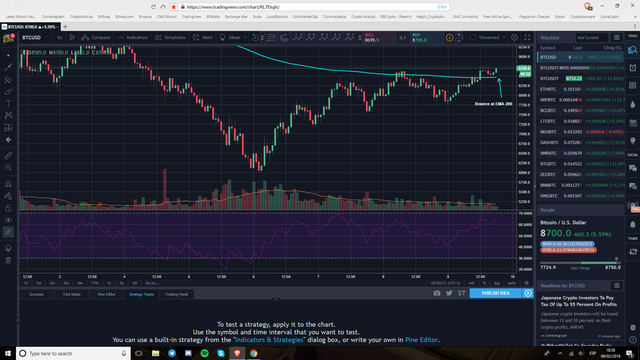Open the watchlist options menu icon

coord(617,38)
